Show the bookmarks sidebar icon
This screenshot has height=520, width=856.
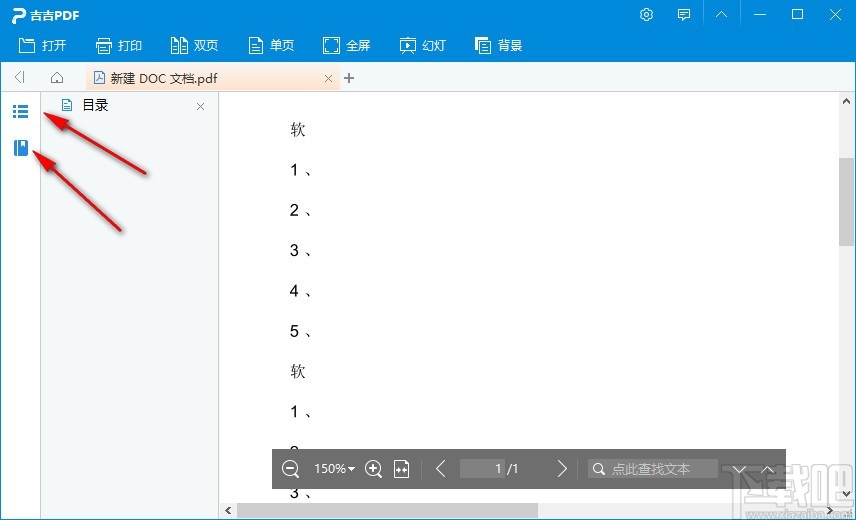[21, 148]
